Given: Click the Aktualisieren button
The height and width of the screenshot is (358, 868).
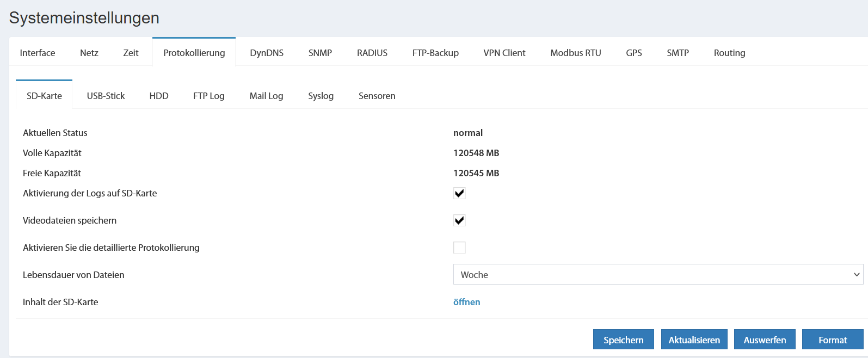Looking at the screenshot, I should 694,340.
